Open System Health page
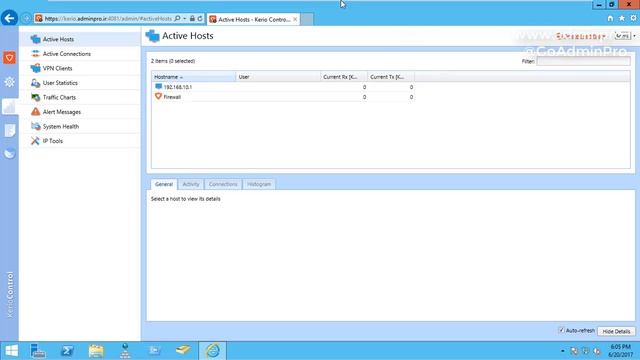The image size is (640, 360). click(80, 127)
